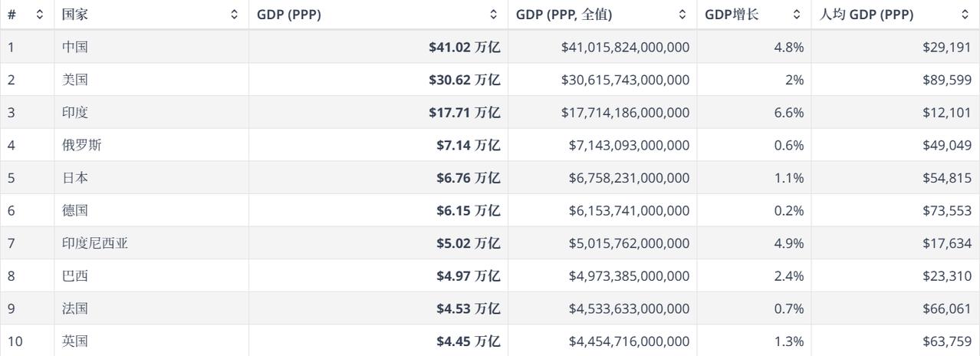Screen dimensions: 980x356
Task: Open the 中国 country entry
Action: coord(75,47)
